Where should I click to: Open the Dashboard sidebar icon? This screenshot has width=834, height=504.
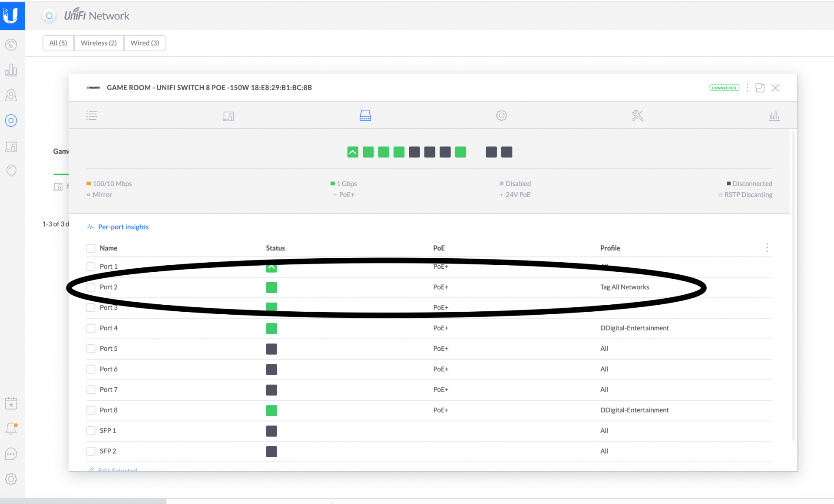pyautogui.click(x=11, y=45)
